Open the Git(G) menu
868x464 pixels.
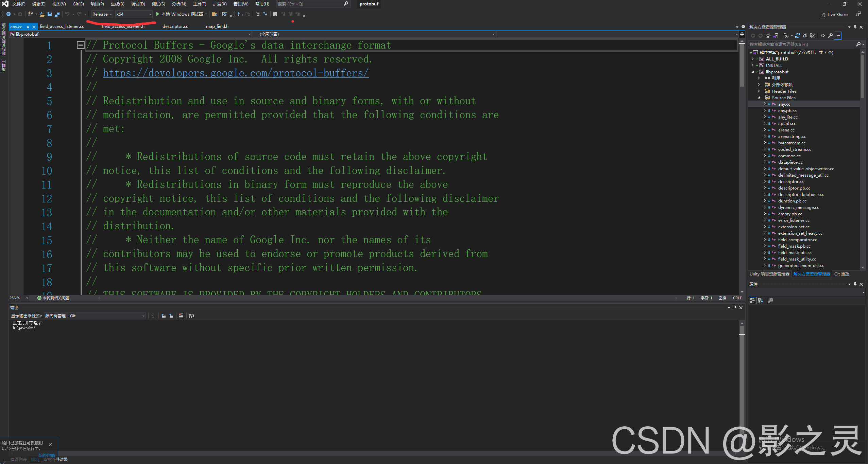(x=78, y=4)
